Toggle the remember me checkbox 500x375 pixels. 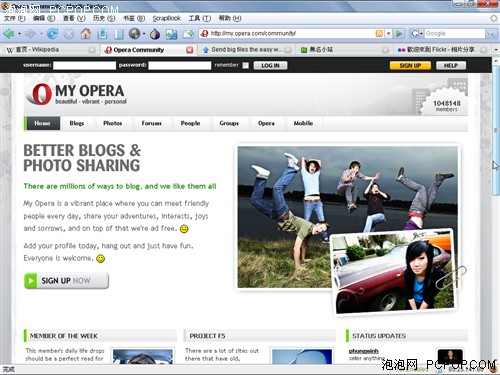(246, 65)
